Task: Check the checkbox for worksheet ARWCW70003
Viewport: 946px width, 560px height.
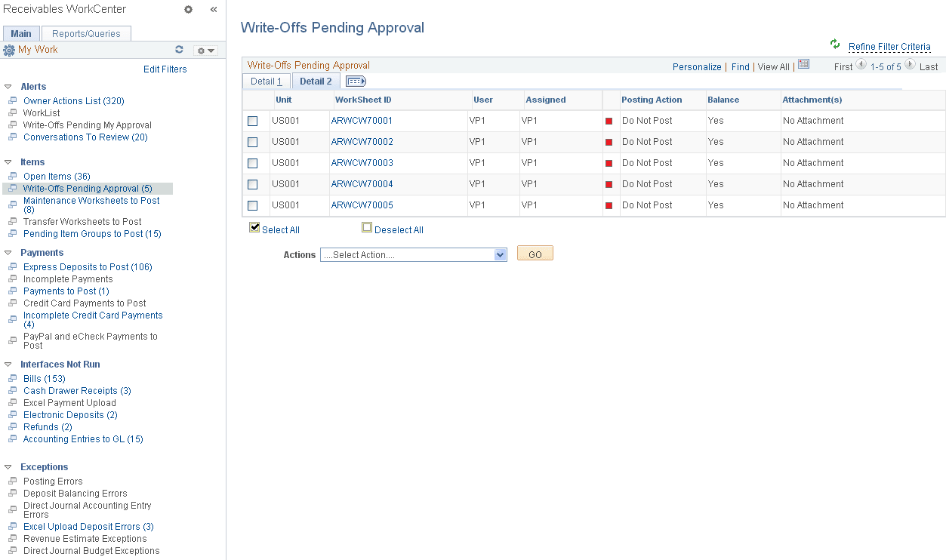Action: (x=253, y=162)
